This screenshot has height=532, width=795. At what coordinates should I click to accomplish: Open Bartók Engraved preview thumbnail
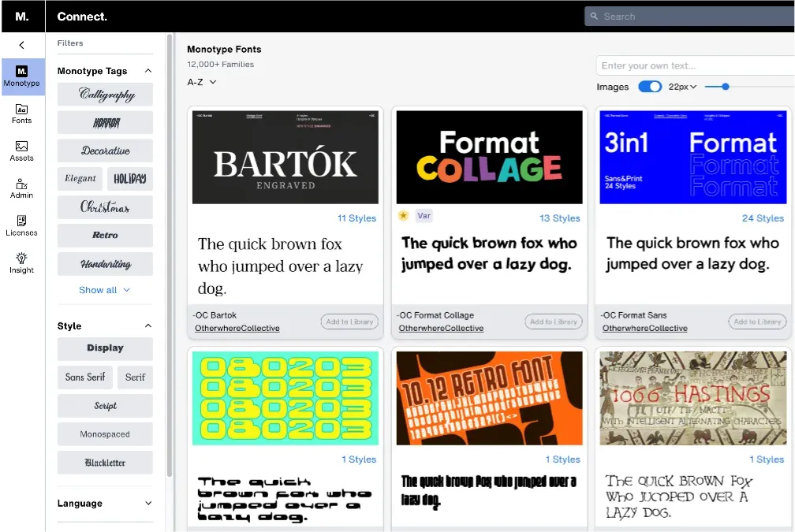point(286,157)
